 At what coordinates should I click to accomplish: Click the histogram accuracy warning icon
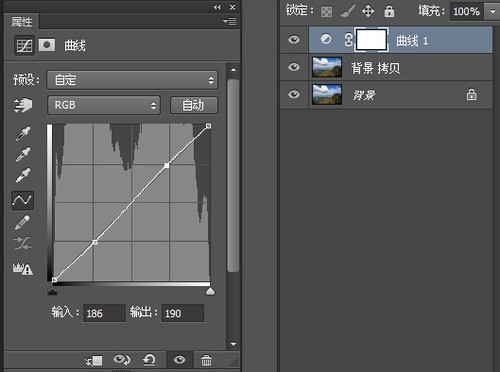(x=23, y=268)
